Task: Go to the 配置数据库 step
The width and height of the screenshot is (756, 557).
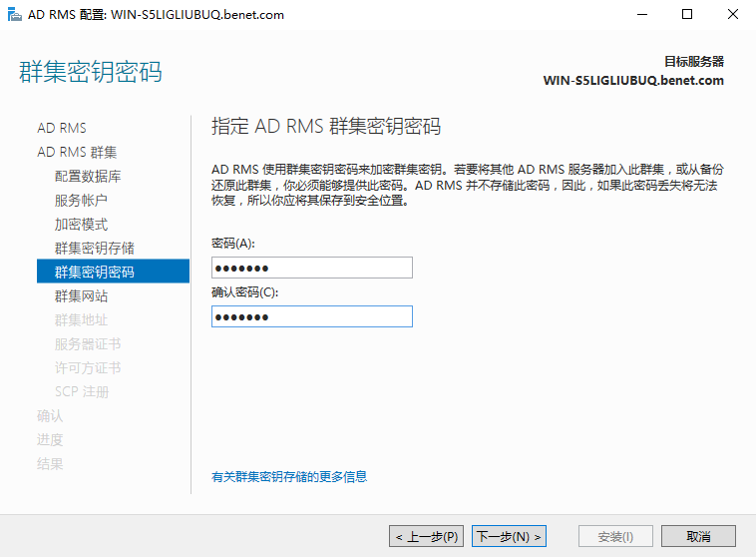Action: coord(88,176)
